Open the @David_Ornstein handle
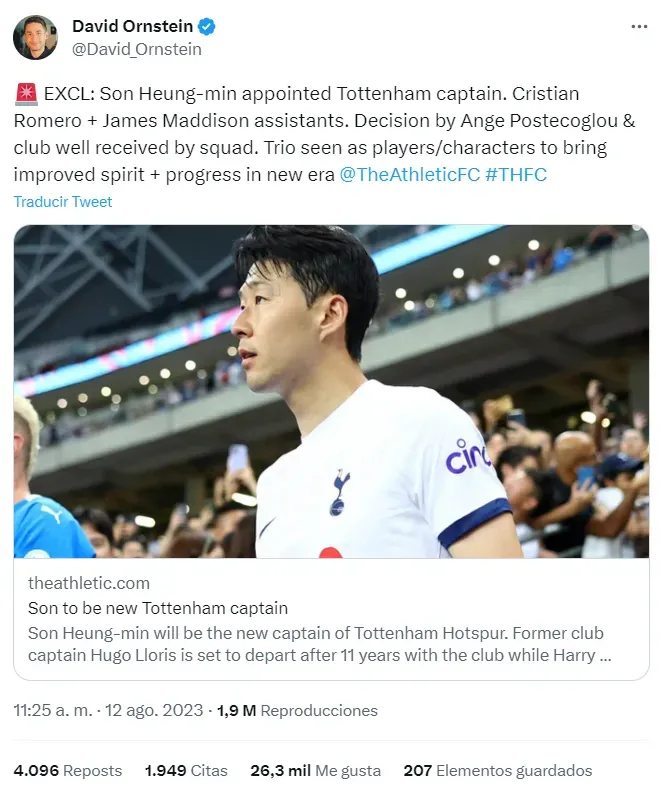The width and height of the screenshot is (660, 785). tap(137, 50)
